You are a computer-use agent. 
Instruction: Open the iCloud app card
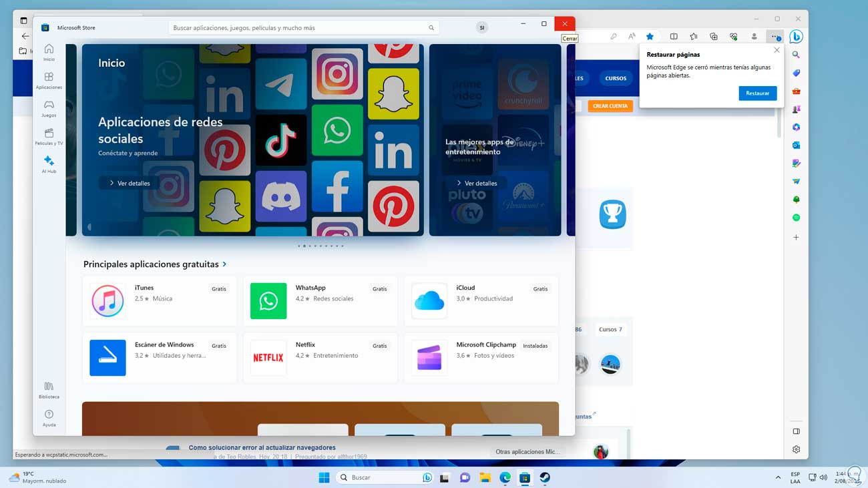point(481,301)
